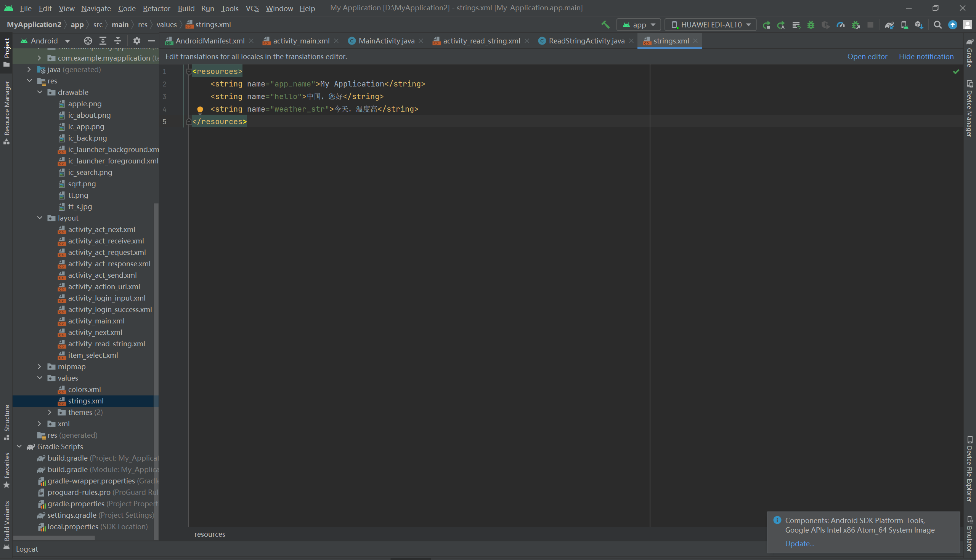Toggle the Resource Manager side panel

(6, 112)
